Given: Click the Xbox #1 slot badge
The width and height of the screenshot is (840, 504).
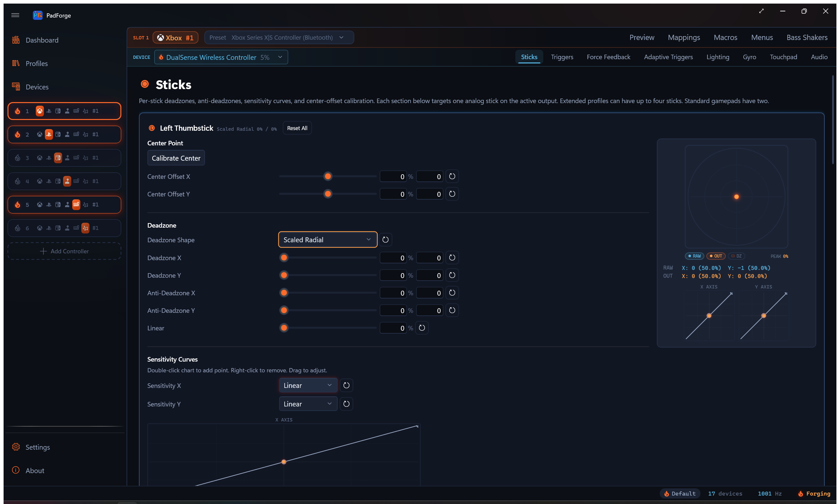Looking at the screenshot, I should tap(175, 38).
